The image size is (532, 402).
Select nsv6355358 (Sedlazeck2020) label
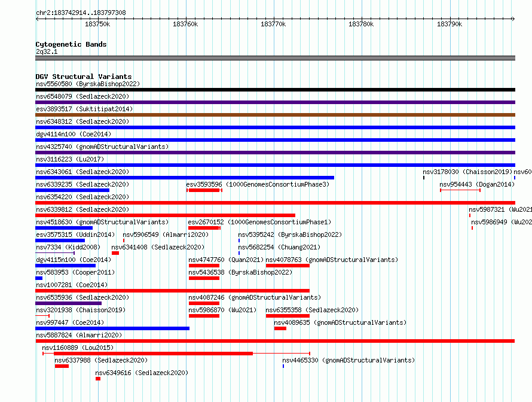pos(312,310)
